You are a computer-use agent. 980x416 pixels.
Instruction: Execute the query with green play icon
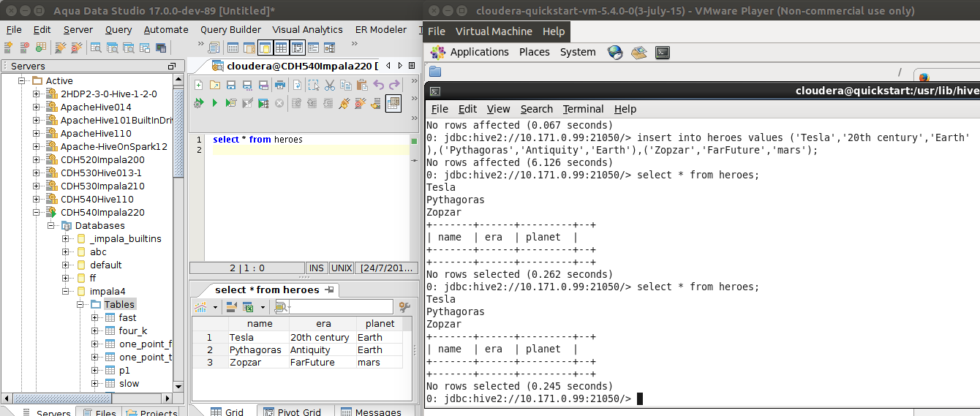coord(214,103)
